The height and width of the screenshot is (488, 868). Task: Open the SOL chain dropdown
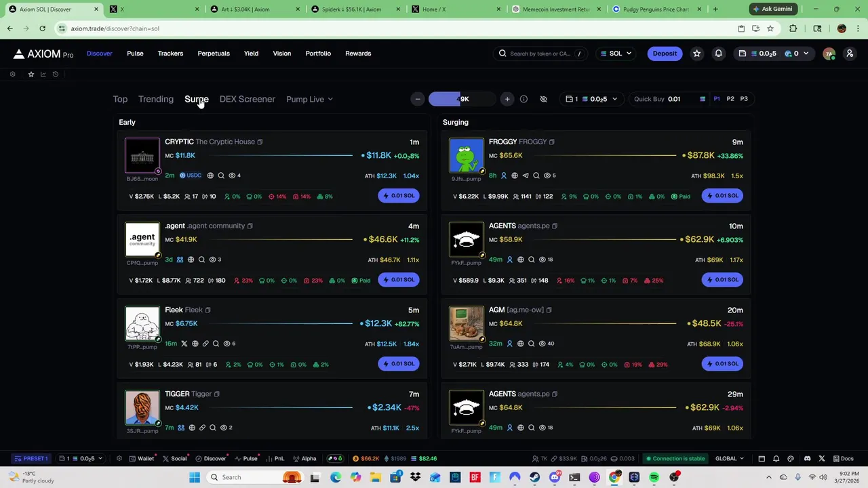(616, 54)
